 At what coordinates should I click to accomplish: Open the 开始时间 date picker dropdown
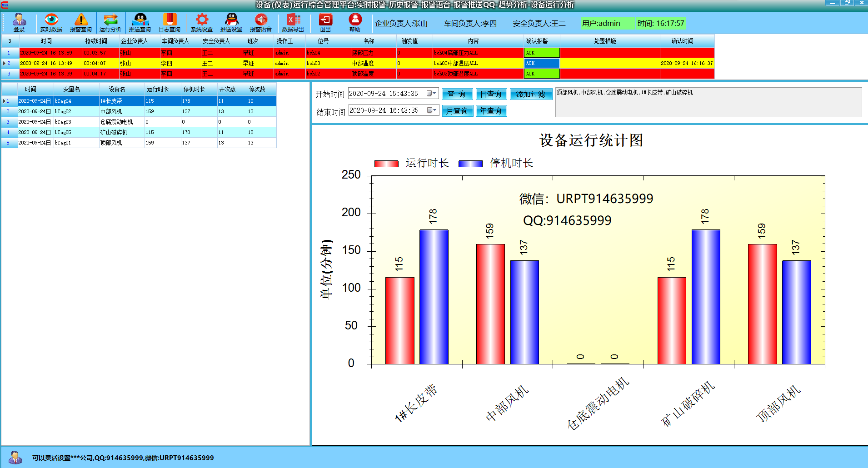431,94
